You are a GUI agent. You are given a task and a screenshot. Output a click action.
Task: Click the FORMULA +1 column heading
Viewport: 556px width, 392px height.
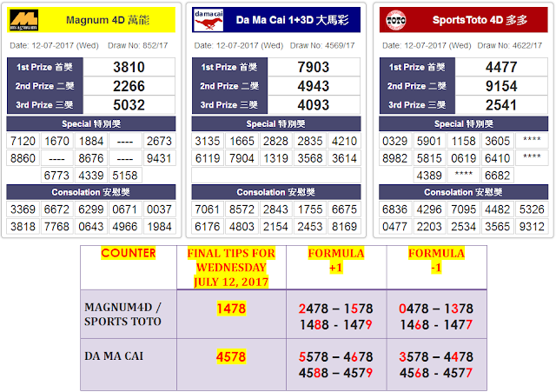336,261
